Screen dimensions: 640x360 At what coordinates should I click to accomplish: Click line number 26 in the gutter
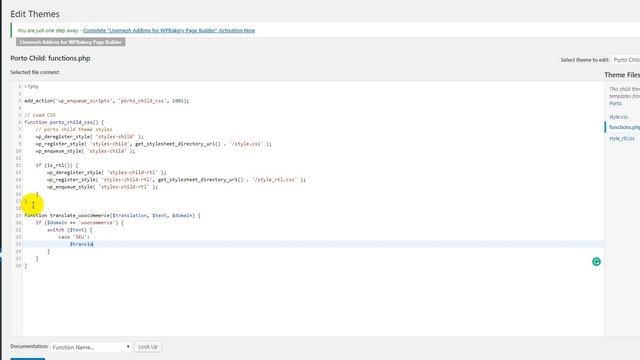18,266
